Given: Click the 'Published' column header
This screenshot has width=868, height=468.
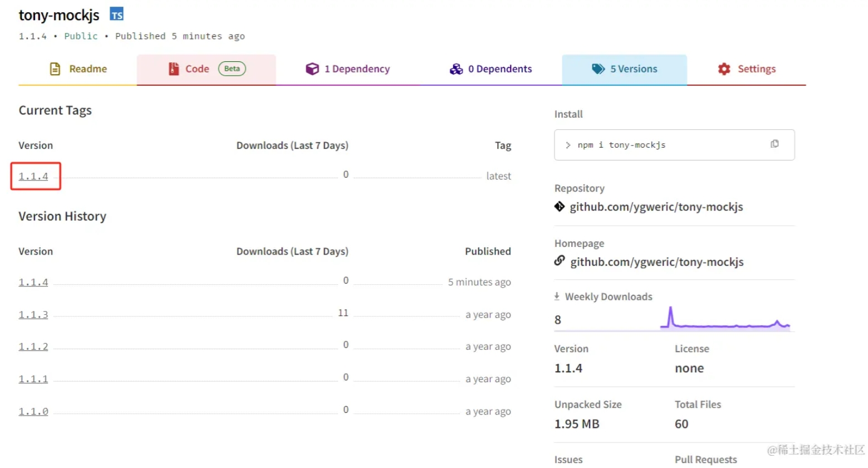Looking at the screenshot, I should (488, 251).
